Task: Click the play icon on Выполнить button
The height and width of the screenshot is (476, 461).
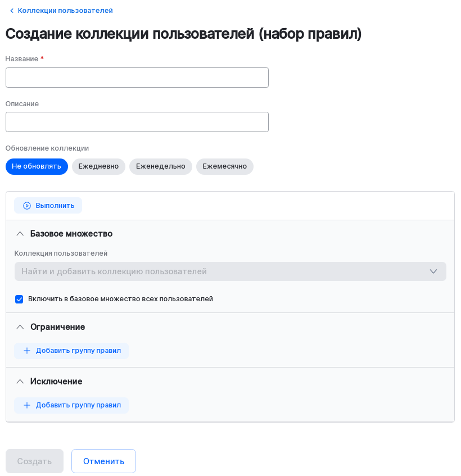Action: point(26,205)
